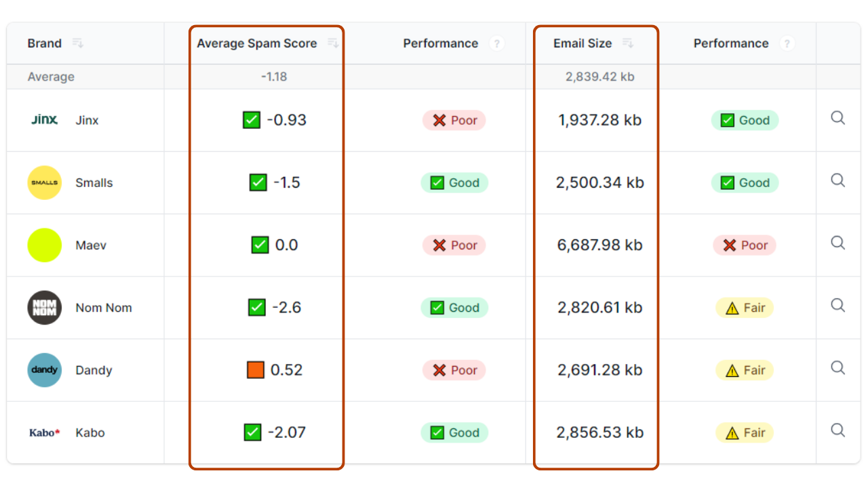Click Jinx email size Good badge
The height and width of the screenshot is (488, 868).
745,120
